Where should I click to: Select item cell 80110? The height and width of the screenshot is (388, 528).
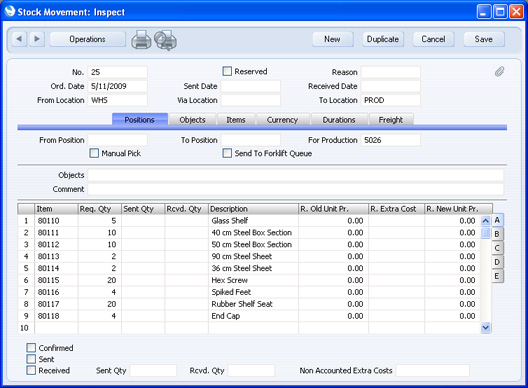pos(56,221)
